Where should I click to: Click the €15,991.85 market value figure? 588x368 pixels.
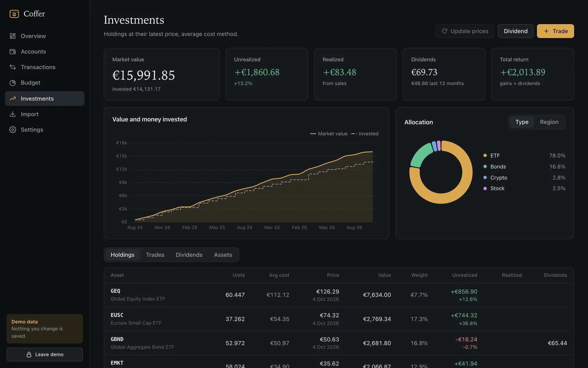pos(144,75)
